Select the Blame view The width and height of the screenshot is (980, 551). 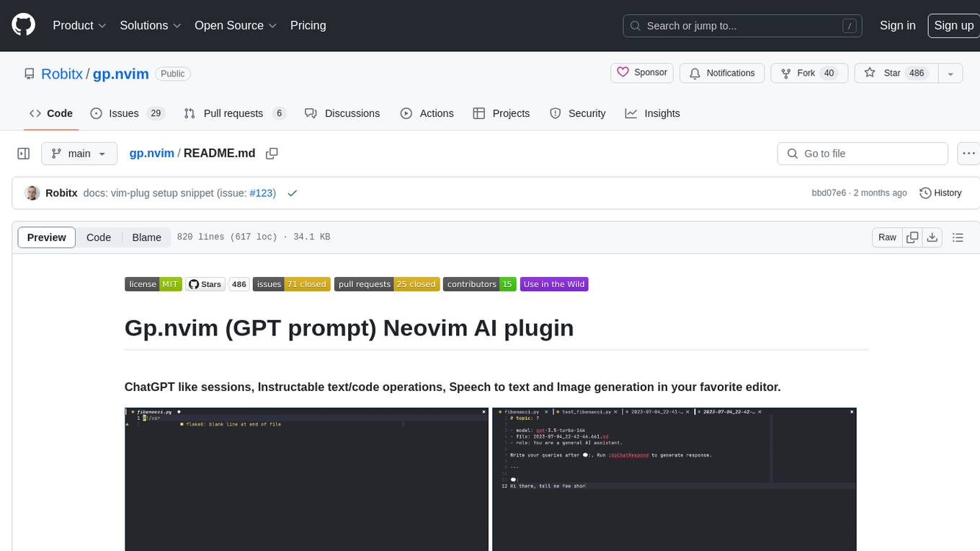point(146,237)
